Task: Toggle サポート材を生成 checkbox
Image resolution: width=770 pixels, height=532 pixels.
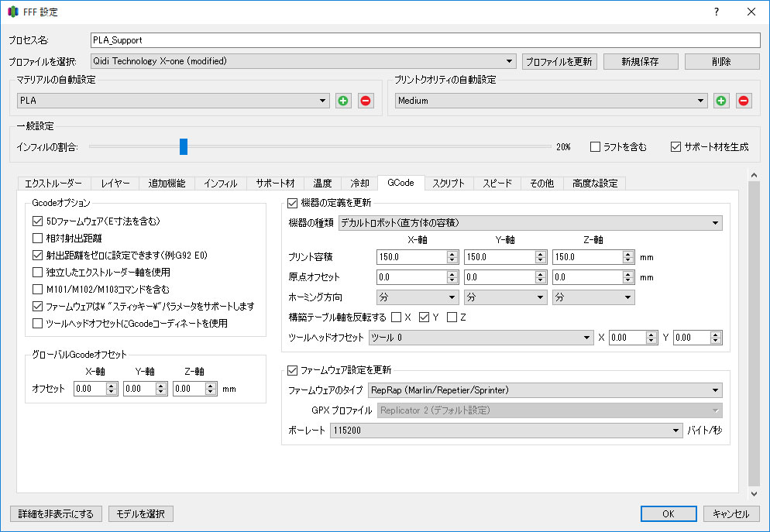Action: pyautogui.click(x=675, y=146)
